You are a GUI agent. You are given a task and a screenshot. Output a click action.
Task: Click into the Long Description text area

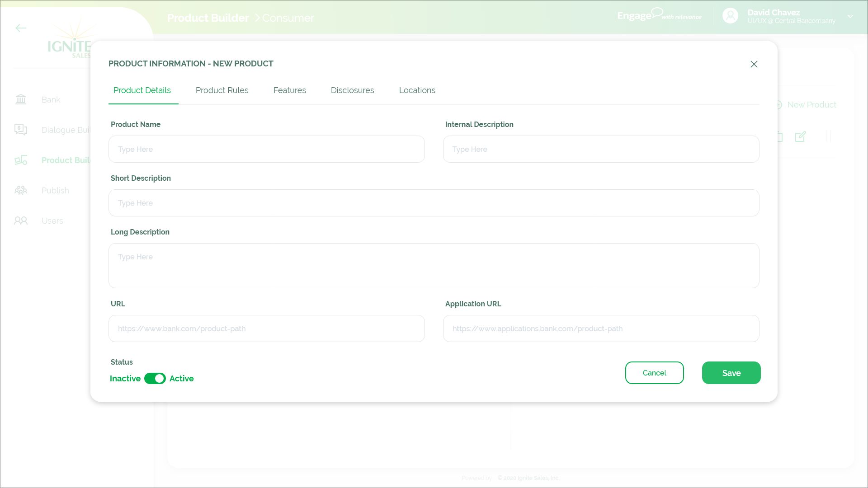click(434, 266)
